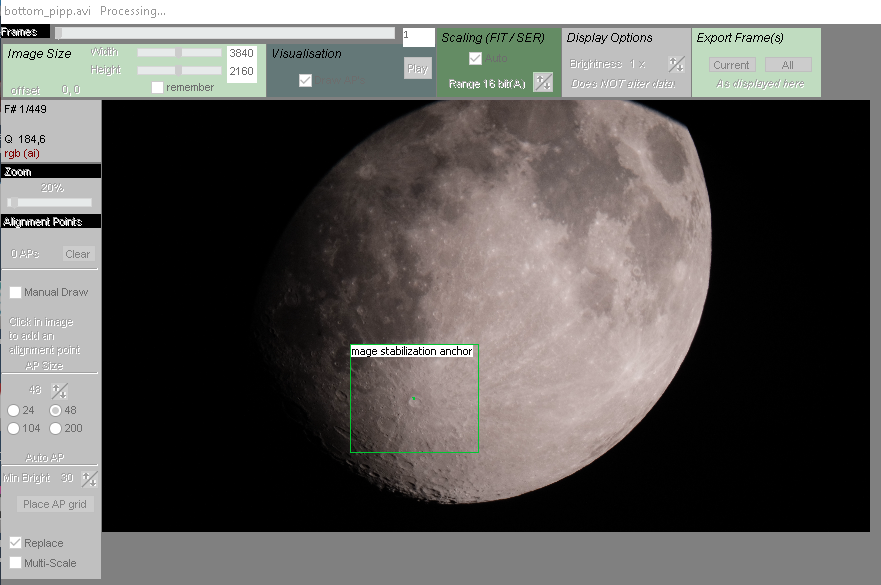Click the AP Size stepper icon
881x585 pixels.
(x=60, y=391)
